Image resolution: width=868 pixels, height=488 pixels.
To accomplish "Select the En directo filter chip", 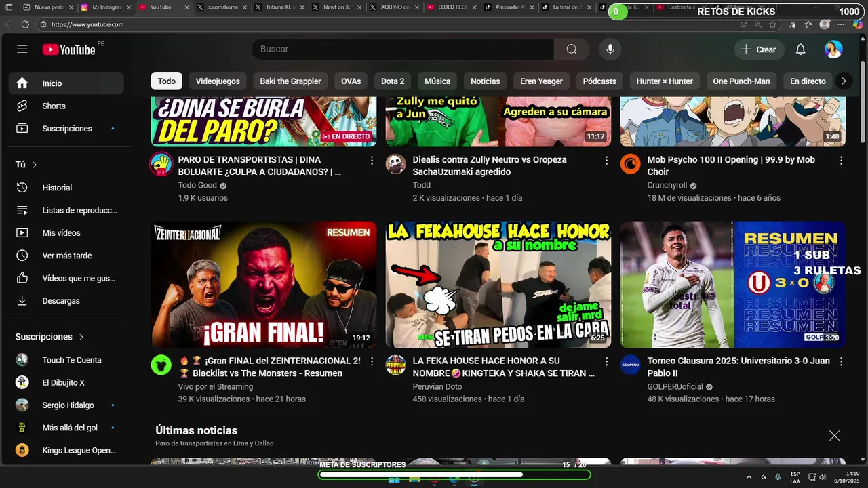I will [x=808, y=81].
